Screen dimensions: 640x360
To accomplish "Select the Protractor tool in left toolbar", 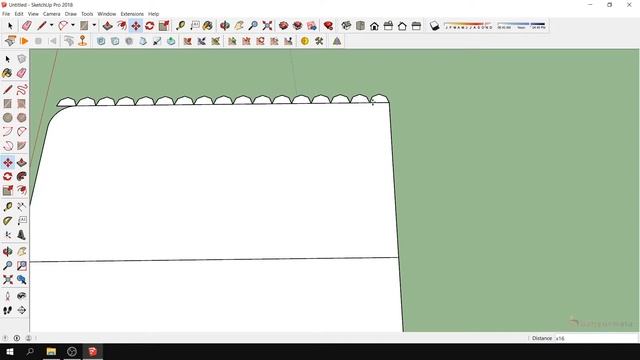I will click(x=7, y=221).
